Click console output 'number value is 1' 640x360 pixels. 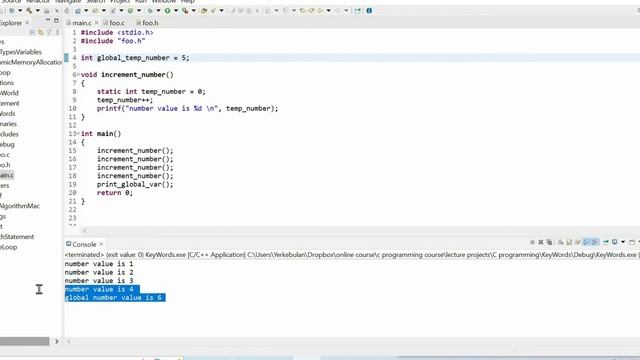(99, 264)
